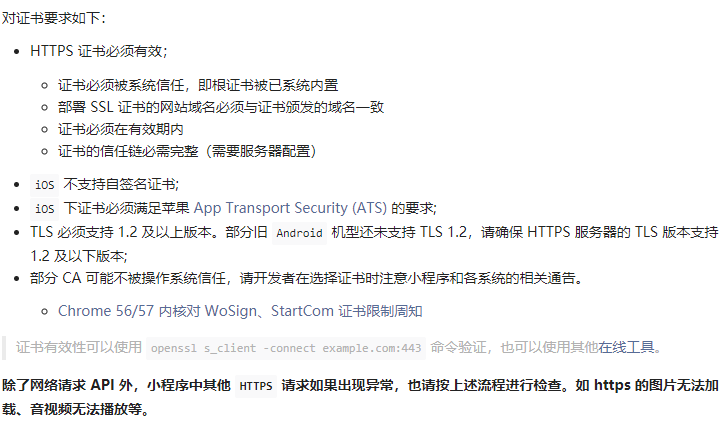Screen dimensions: 727x441
Task: Click the iOS code tag before 不支持自签名证书
Action: (x=45, y=185)
